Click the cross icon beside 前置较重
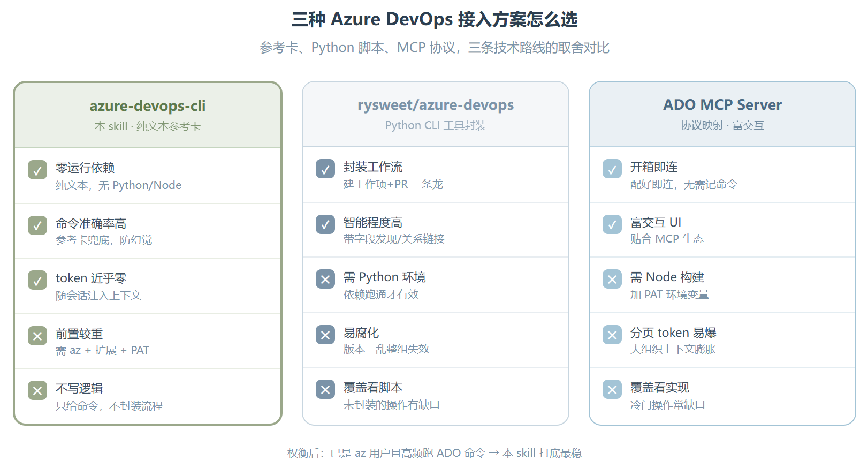 tap(37, 336)
